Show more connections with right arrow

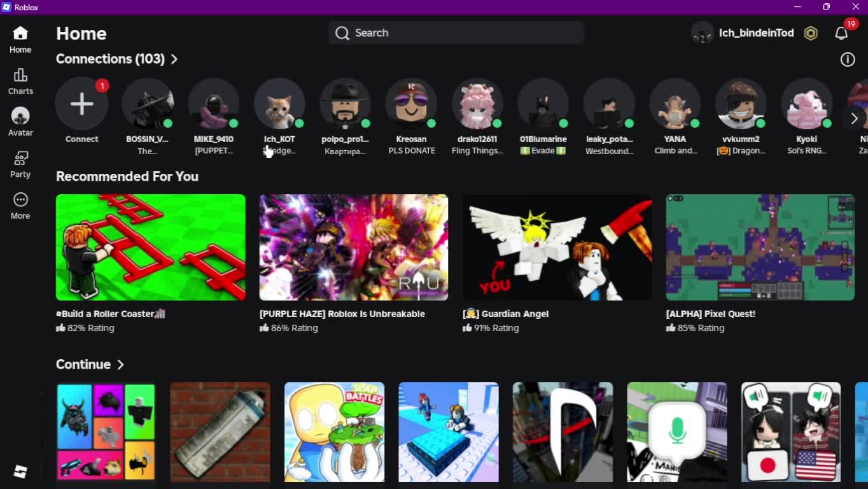(x=854, y=118)
